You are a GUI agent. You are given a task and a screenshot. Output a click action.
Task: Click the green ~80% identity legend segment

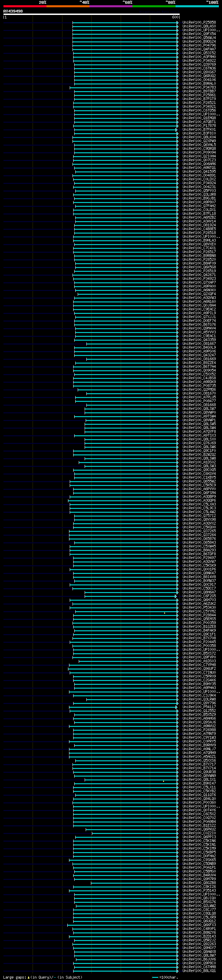(154, 6)
